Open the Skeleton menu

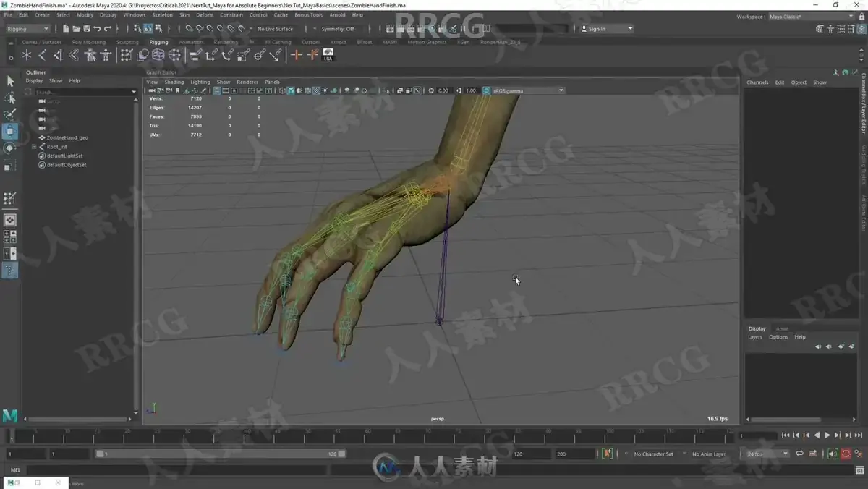(162, 14)
